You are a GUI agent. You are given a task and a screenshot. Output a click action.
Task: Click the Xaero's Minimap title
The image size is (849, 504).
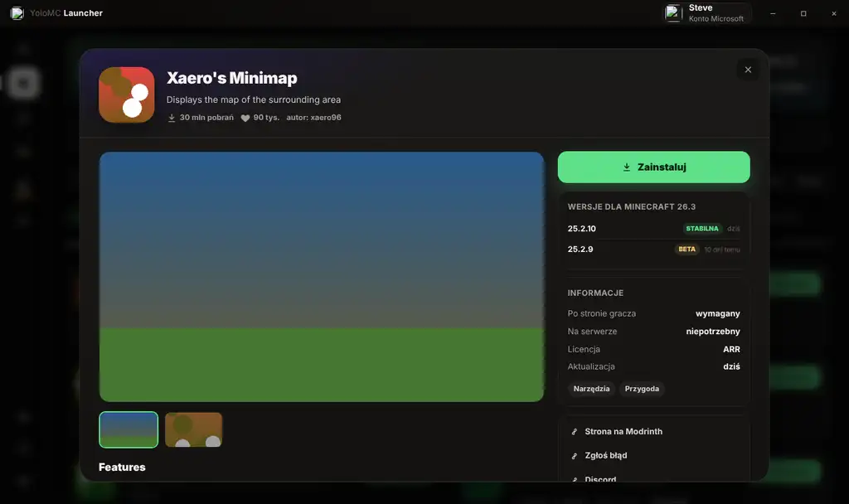(x=232, y=78)
